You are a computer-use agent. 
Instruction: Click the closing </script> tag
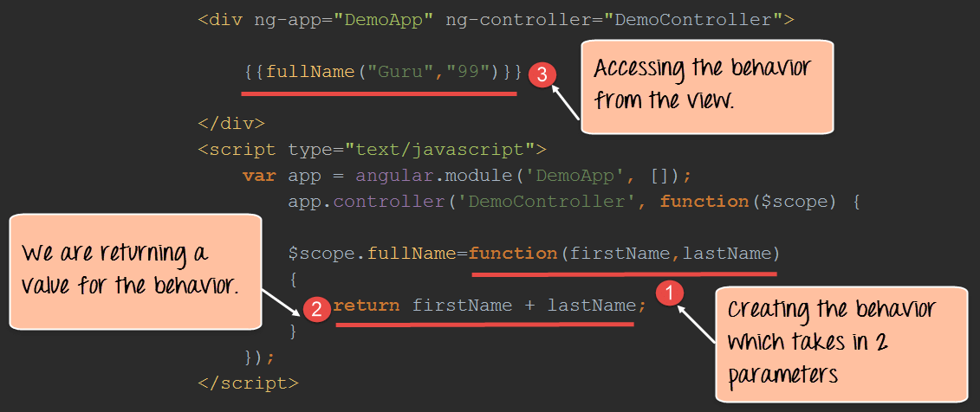tap(248, 382)
